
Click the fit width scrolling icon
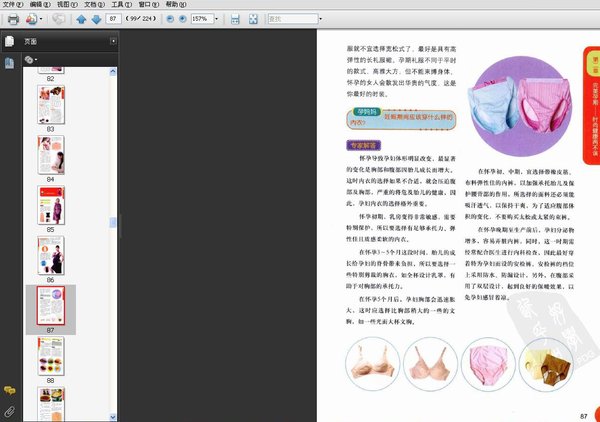point(235,19)
